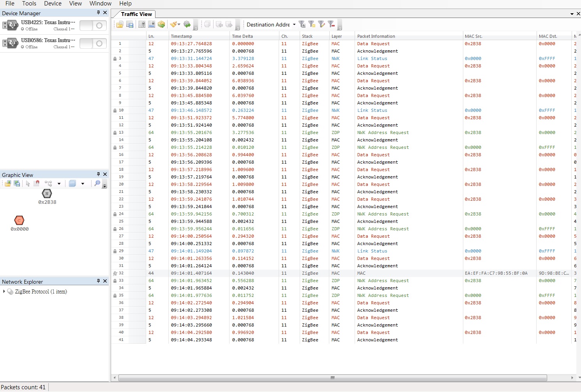Toggle the USB0586 device switch on
Viewport: 581px width, 392px height.
93,44
